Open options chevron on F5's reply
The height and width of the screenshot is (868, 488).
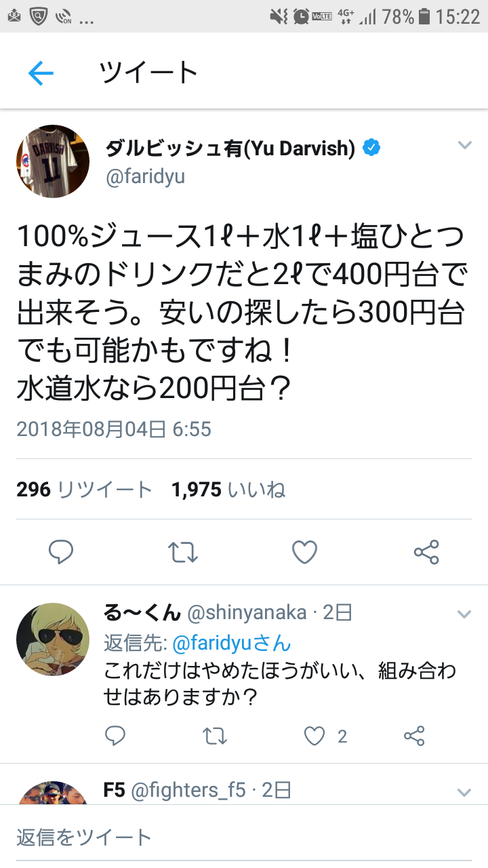(x=464, y=792)
